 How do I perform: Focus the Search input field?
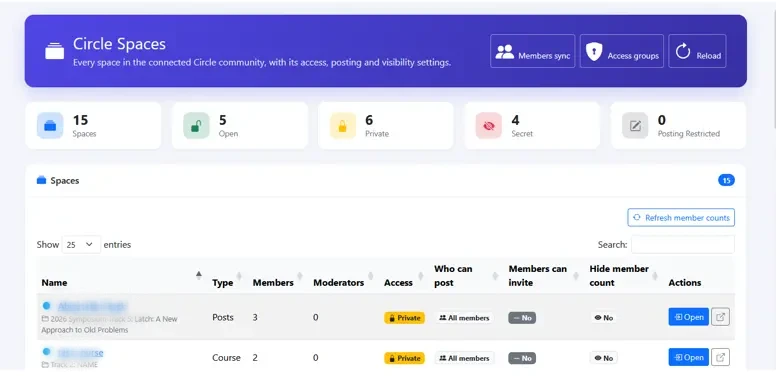[x=682, y=244]
